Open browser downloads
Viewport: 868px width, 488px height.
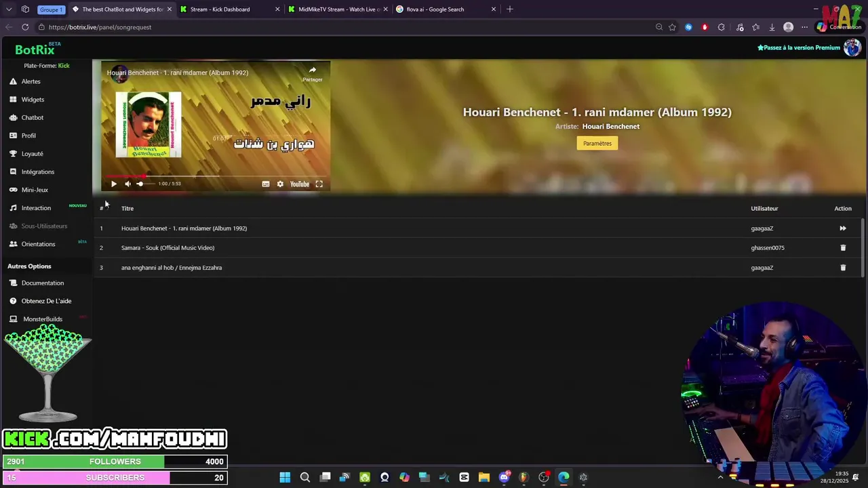(x=772, y=27)
